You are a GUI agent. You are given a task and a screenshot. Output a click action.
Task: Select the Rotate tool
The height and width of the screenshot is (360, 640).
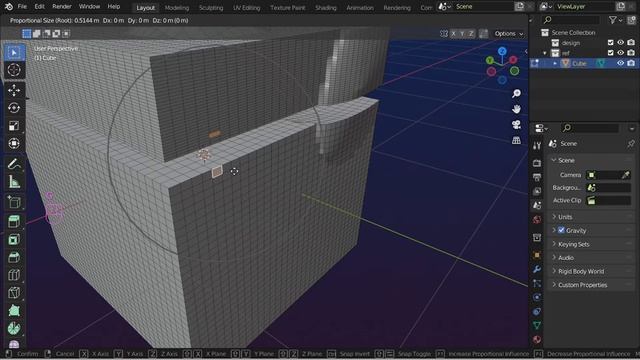pyautogui.click(x=14, y=108)
